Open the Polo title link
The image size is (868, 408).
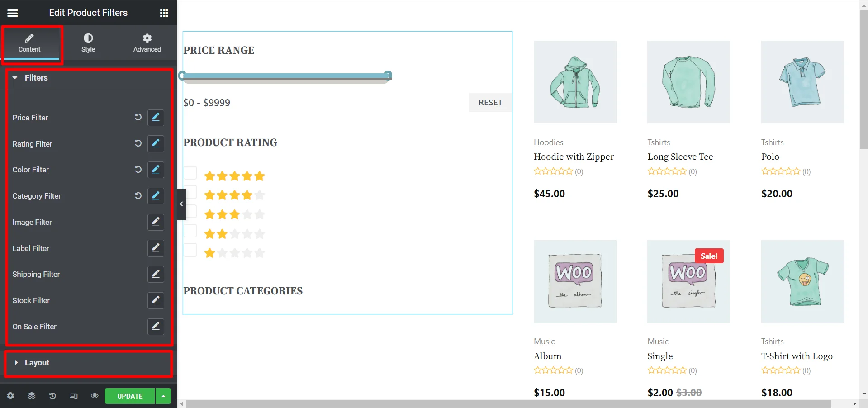pyautogui.click(x=770, y=157)
